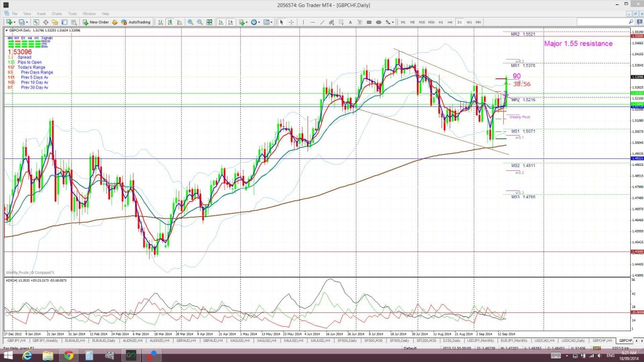Open the Charts menu
This screenshot has height=362, width=644.
(x=57, y=14)
